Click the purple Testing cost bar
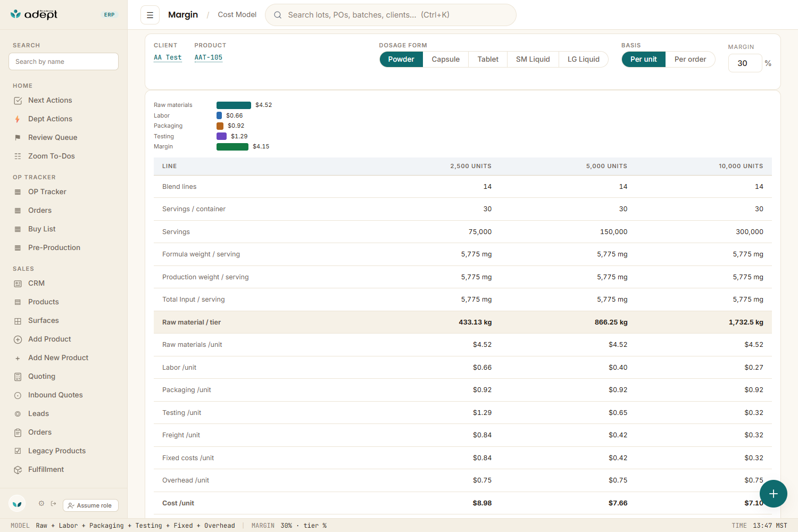 tap(221, 136)
